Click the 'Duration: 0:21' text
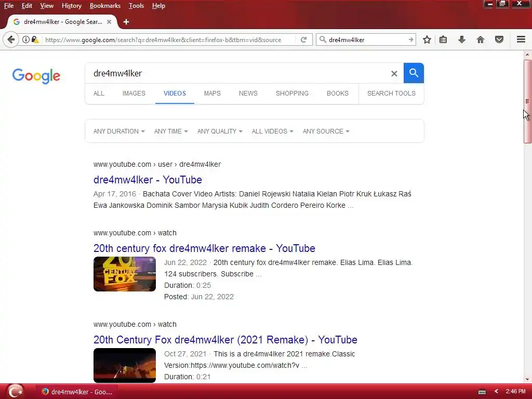532x399 pixels. (x=187, y=377)
